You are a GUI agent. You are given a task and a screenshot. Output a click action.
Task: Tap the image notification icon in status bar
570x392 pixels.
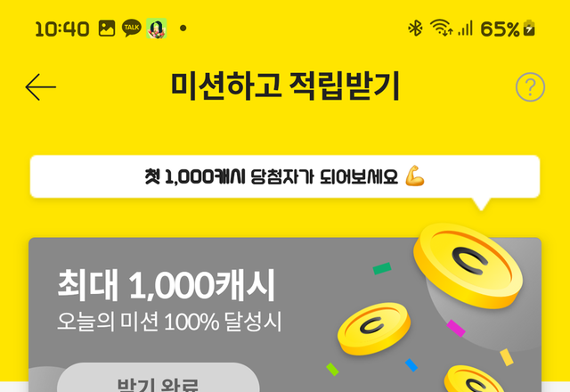107,28
